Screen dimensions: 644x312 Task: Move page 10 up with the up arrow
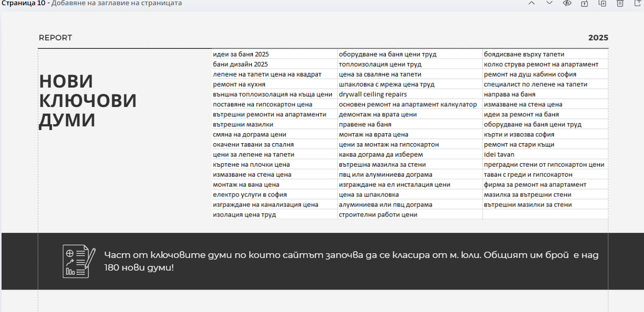(531, 3)
